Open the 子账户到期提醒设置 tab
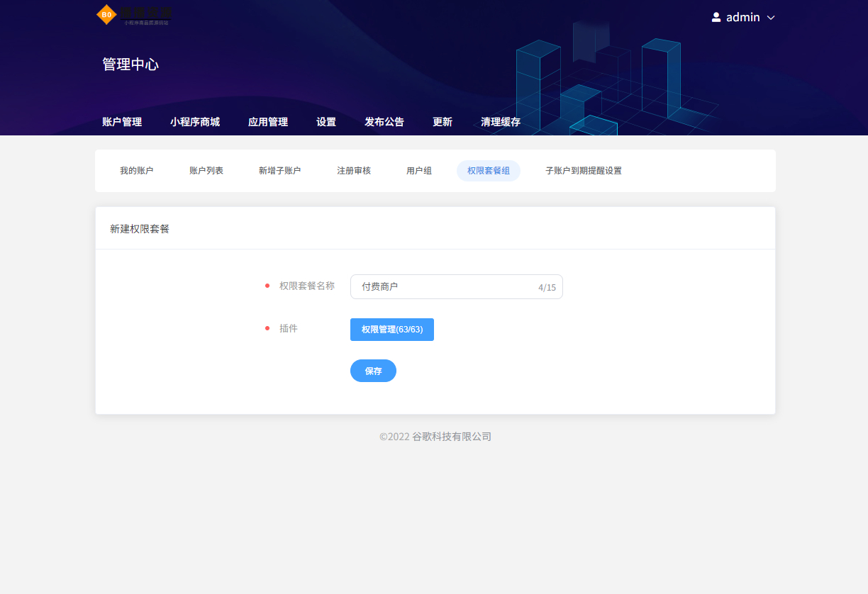Image resolution: width=868 pixels, height=594 pixels. [x=583, y=170]
